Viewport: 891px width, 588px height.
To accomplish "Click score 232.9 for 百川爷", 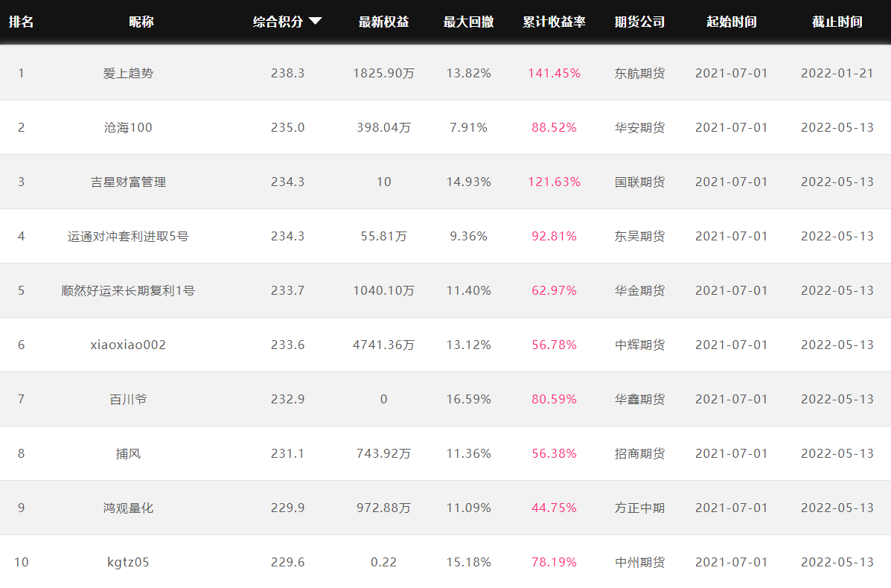I will tap(287, 400).
